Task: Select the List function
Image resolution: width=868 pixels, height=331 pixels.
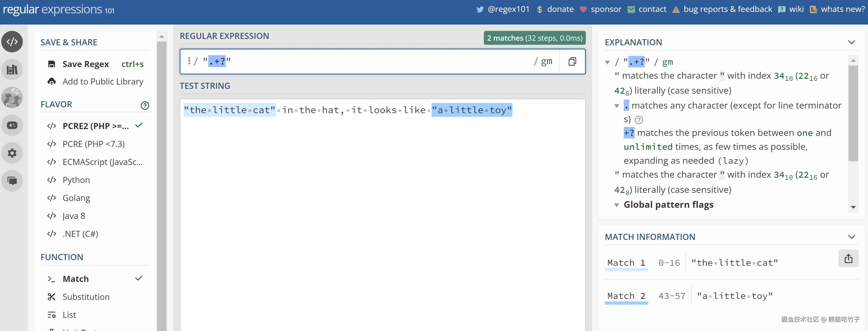Action: [x=69, y=315]
